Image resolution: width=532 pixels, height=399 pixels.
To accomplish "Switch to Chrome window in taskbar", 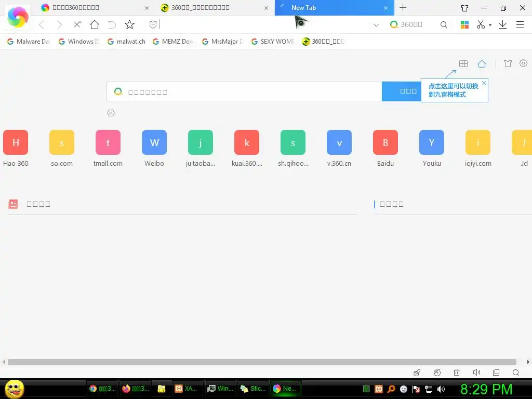I will click(102, 389).
